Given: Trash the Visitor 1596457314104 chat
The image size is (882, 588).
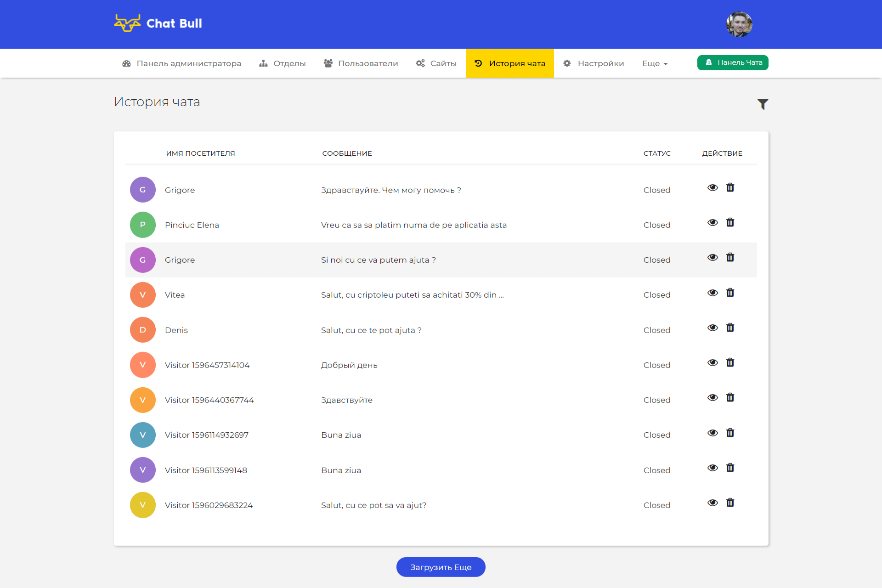Looking at the screenshot, I should coord(730,363).
